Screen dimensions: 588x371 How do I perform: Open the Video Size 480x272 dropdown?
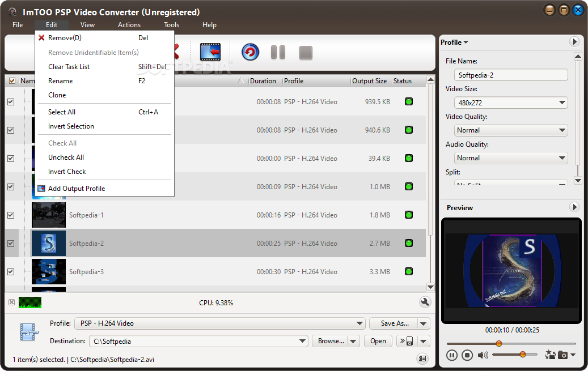click(511, 103)
